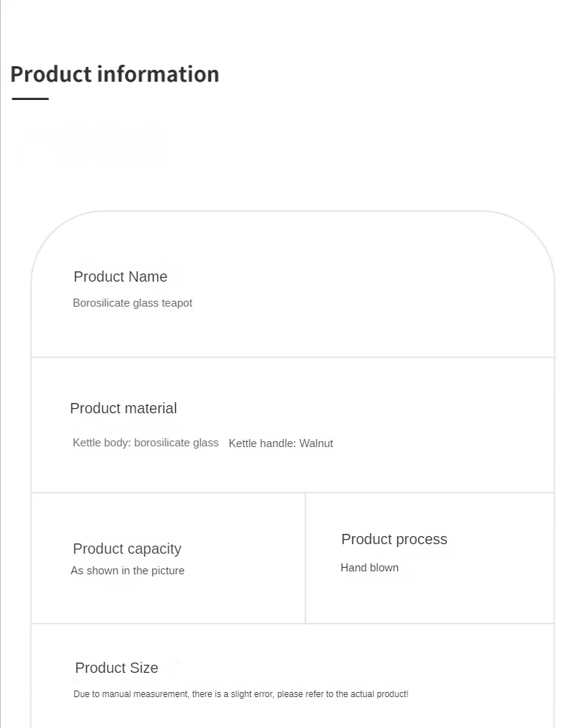Click the "Hand blown" text

click(370, 568)
